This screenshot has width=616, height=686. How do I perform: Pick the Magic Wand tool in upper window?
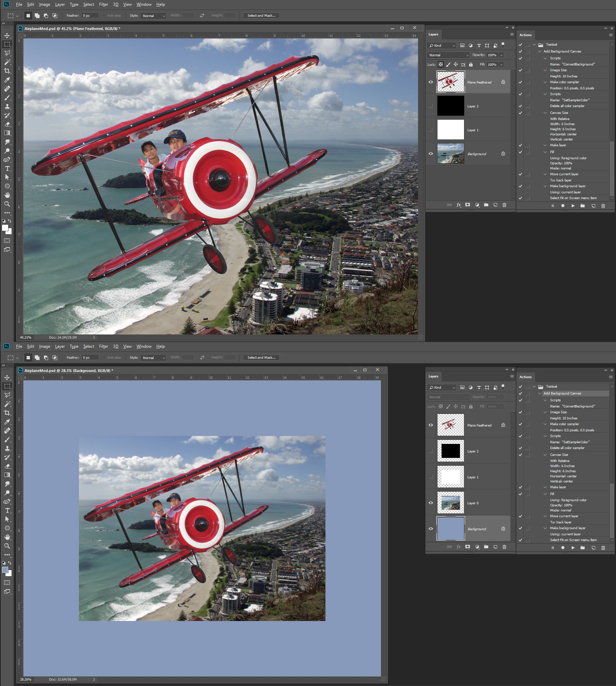(x=7, y=62)
